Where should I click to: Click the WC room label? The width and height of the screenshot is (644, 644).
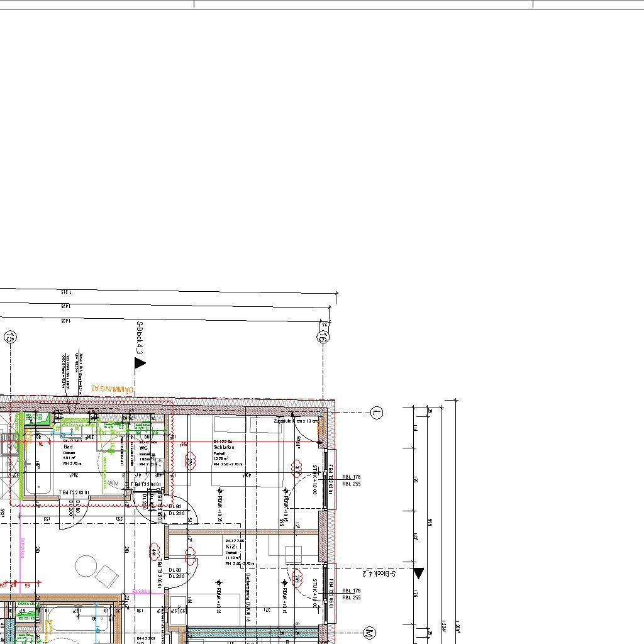(x=143, y=448)
